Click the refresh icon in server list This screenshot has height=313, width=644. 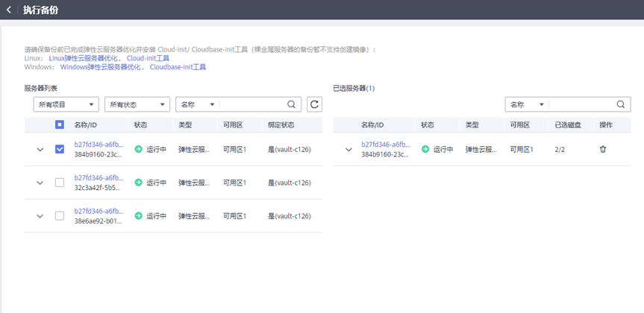click(x=315, y=104)
